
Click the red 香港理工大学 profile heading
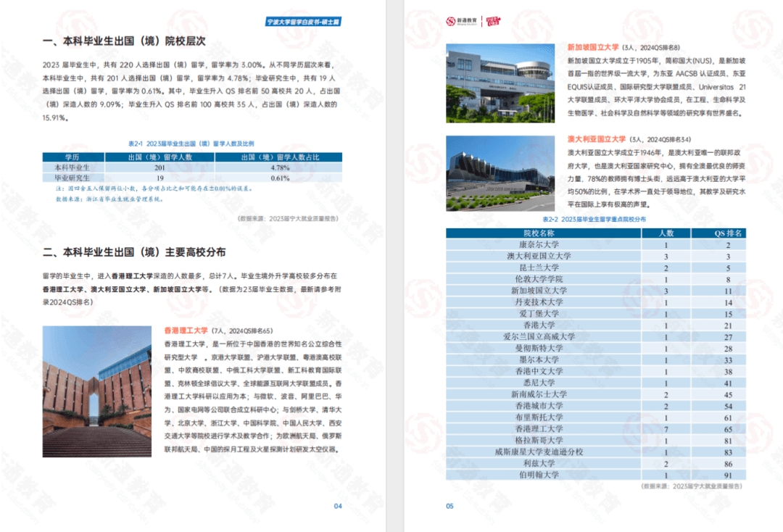pos(186,331)
